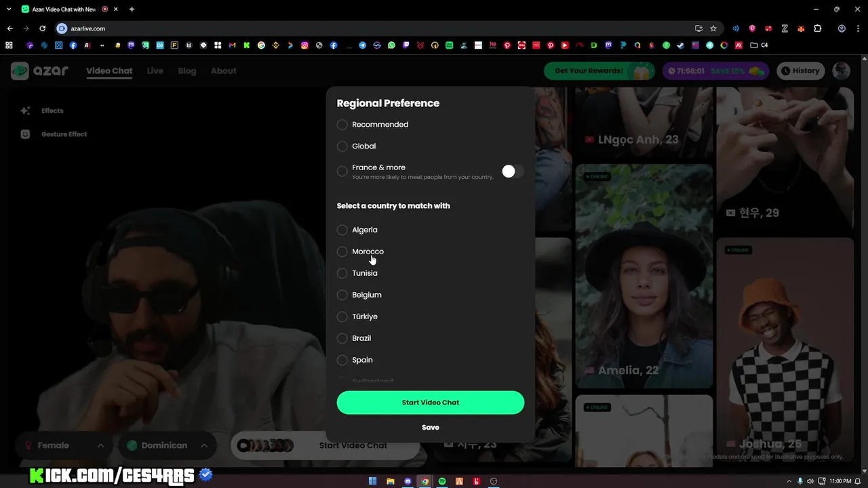This screenshot has height=488, width=868.
Task: Open Spotify from taskbar
Action: pyautogui.click(x=442, y=481)
